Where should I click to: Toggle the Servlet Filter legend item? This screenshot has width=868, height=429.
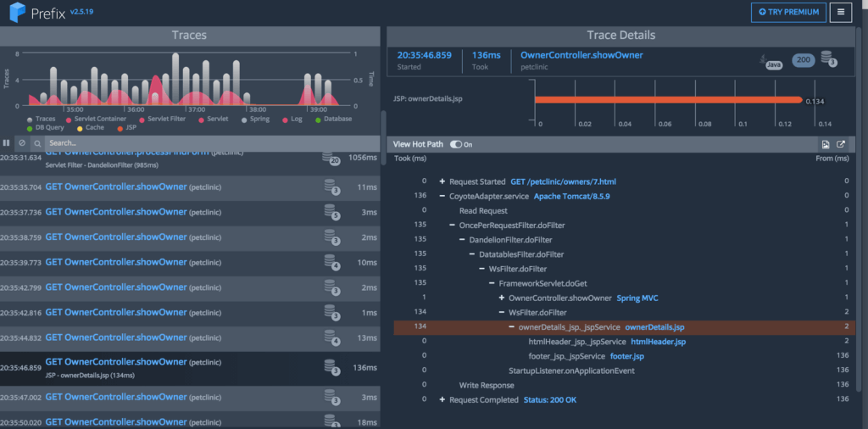tap(164, 119)
